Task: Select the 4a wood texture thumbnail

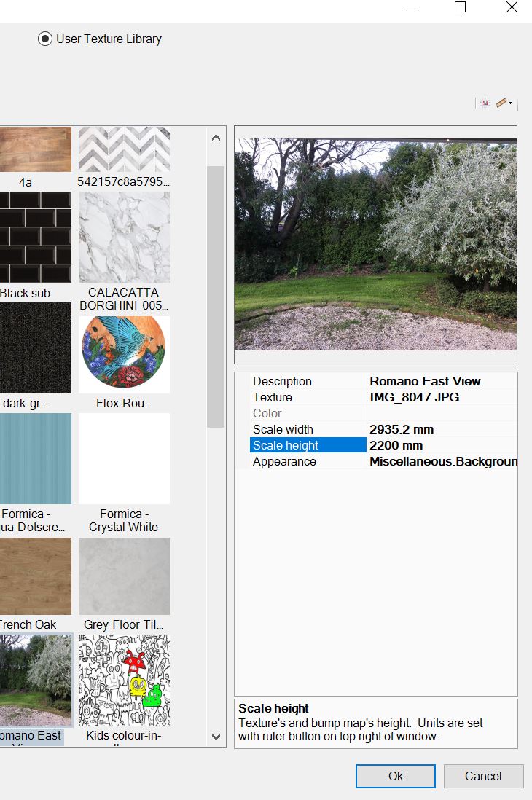Action: [35, 149]
